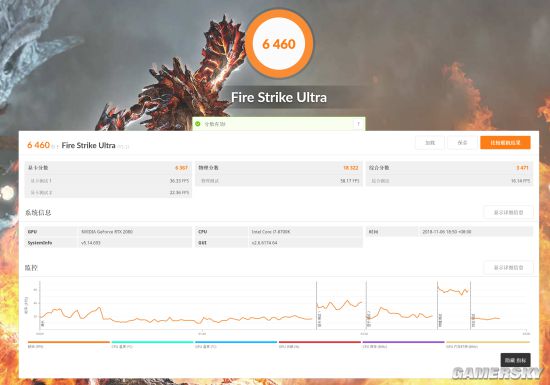Screen dimensions: 550x385
Task: Click the green checkmark validation icon
Action: tap(197, 124)
